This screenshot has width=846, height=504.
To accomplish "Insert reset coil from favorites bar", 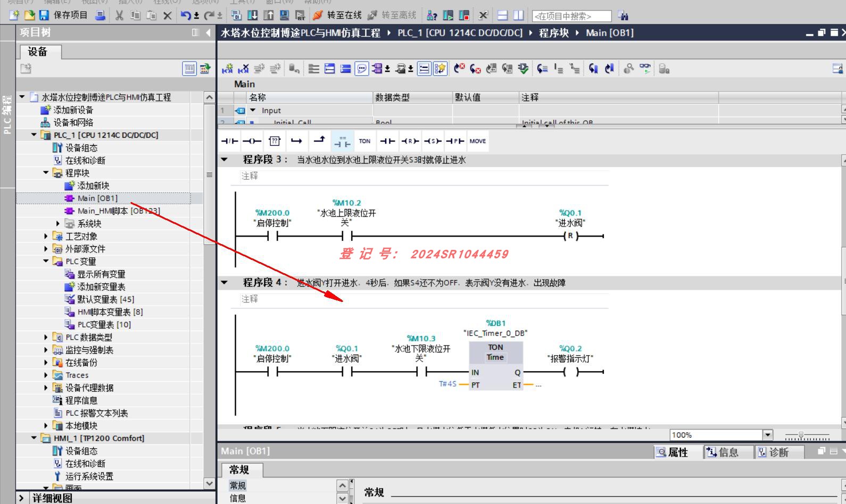I will point(410,141).
